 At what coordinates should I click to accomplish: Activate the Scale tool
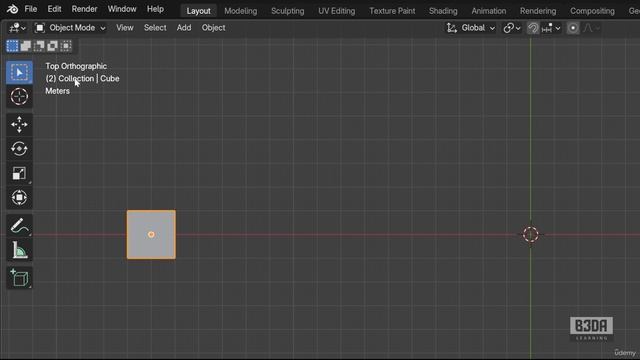[x=19, y=173]
